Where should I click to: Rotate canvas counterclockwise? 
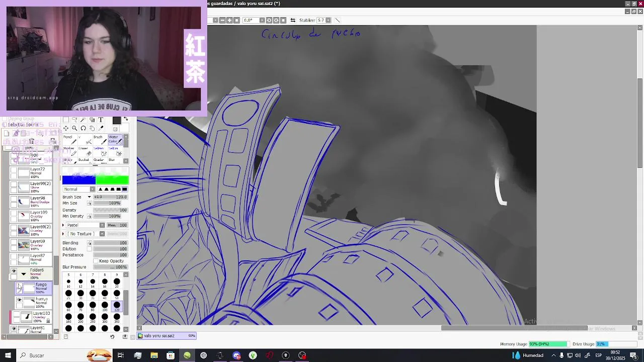tap(269, 20)
